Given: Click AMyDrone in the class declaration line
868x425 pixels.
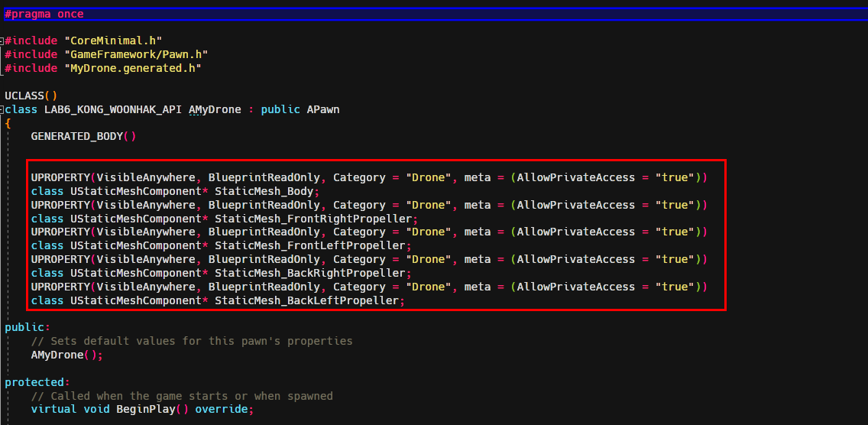Looking at the screenshot, I should pos(215,110).
